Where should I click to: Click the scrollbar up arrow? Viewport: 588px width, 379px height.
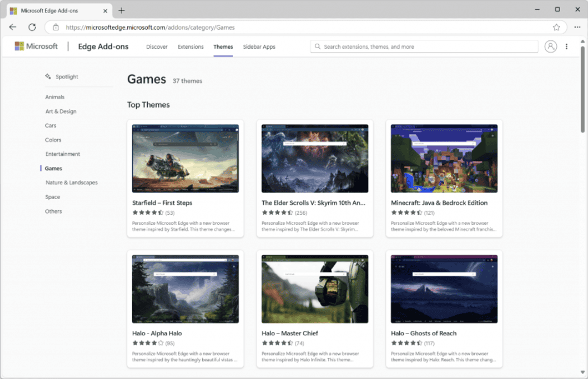pos(582,41)
